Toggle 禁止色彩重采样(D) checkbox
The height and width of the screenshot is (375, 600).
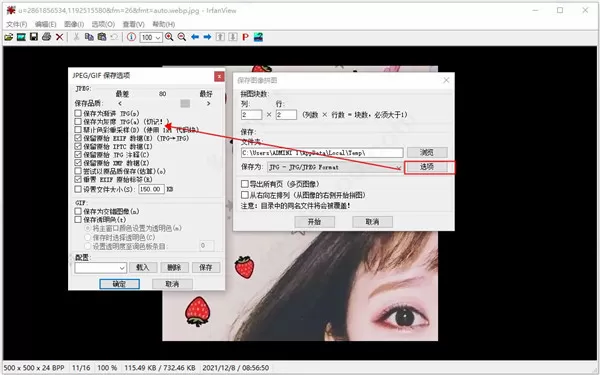point(78,130)
